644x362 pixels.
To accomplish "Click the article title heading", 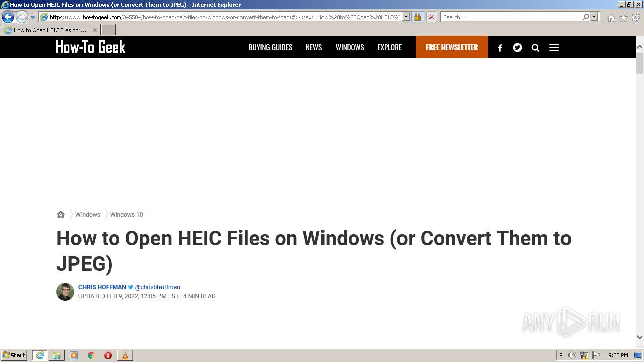I will point(314,251).
